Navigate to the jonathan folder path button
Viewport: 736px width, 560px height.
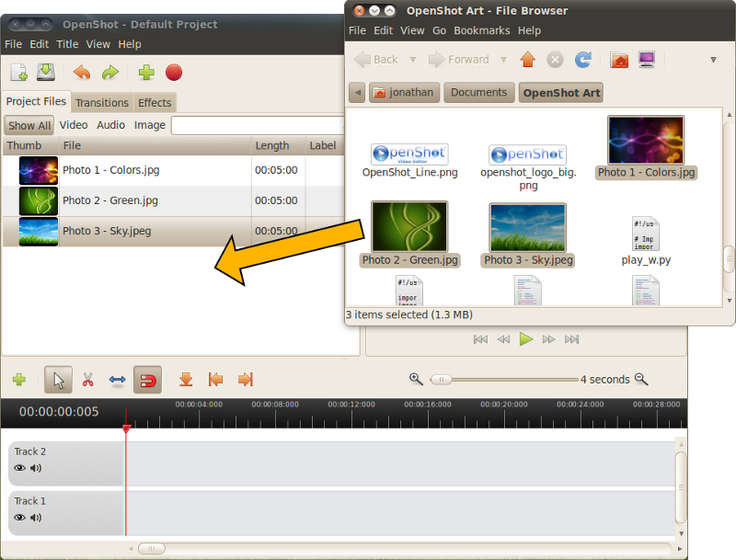point(404,92)
